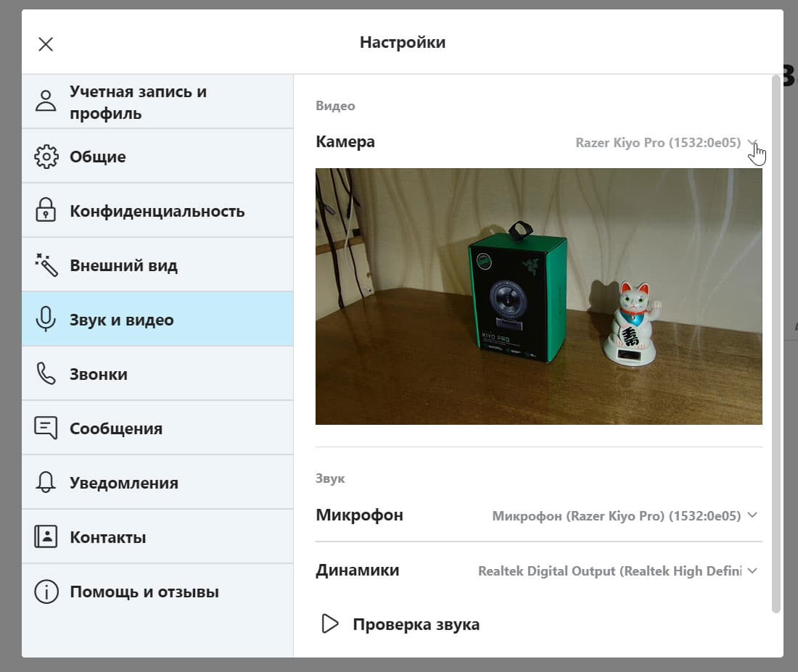This screenshot has height=672, width=798.
Task: Click the phone handset icon for Звонки
Action: pyautogui.click(x=46, y=373)
